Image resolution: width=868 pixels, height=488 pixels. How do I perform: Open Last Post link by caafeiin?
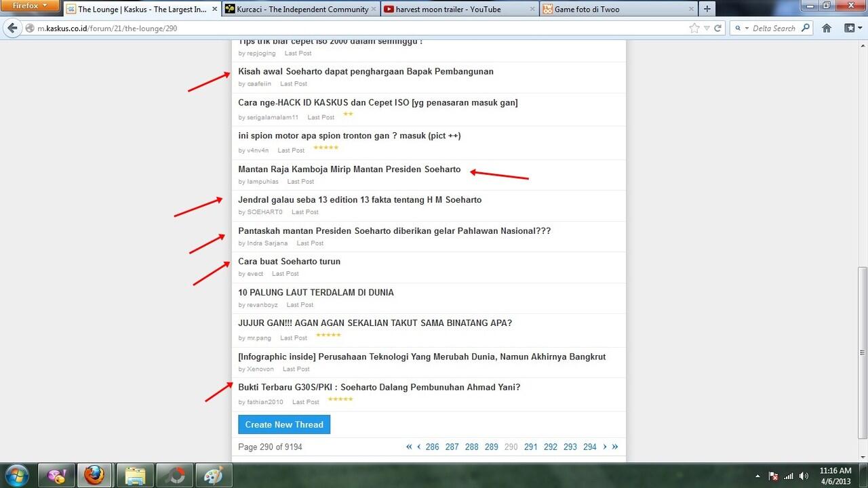(x=294, y=84)
